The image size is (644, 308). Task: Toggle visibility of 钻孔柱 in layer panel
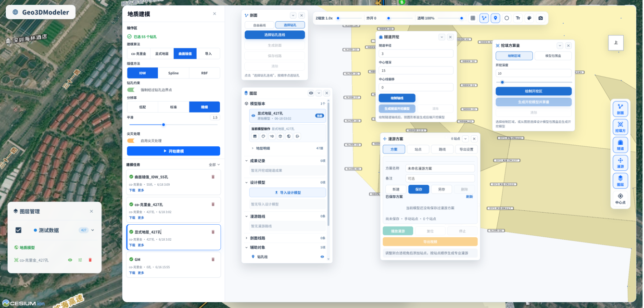coord(322,257)
